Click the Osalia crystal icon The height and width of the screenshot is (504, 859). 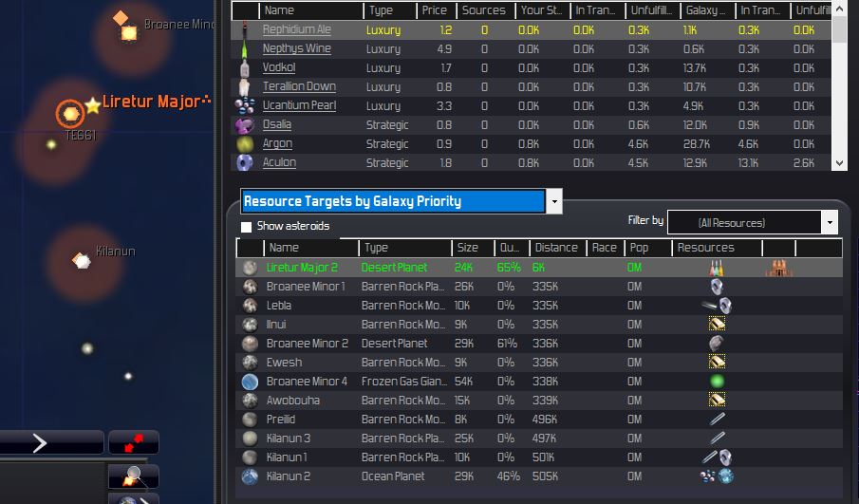[244, 125]
